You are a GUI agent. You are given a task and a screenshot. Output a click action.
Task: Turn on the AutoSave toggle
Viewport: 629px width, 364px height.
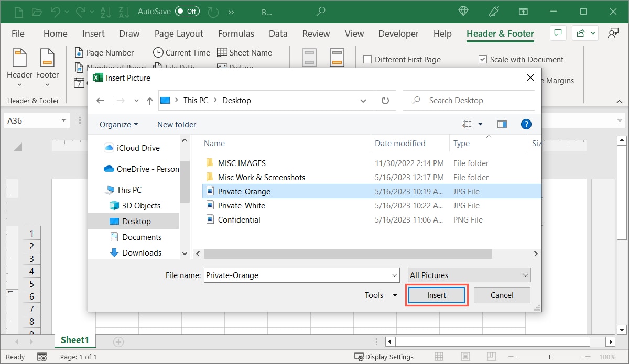187,10
